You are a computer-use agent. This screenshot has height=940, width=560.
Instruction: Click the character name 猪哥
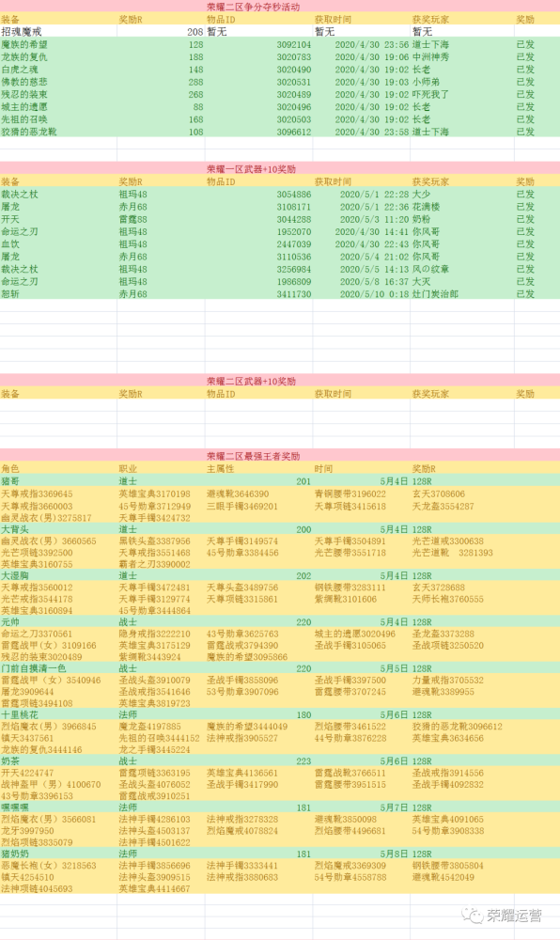10,481
